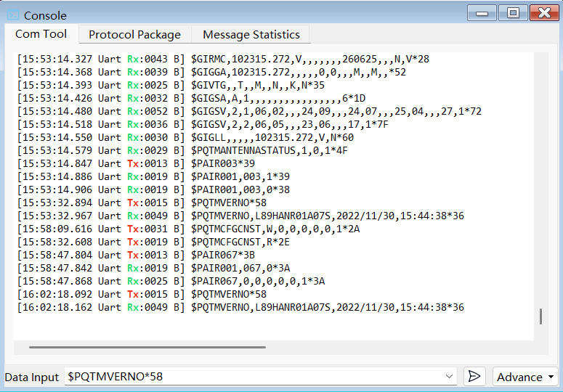This screenshot has height=392, width=563.
Task: Click the Console window title icon
Action: tap(12, 15)
